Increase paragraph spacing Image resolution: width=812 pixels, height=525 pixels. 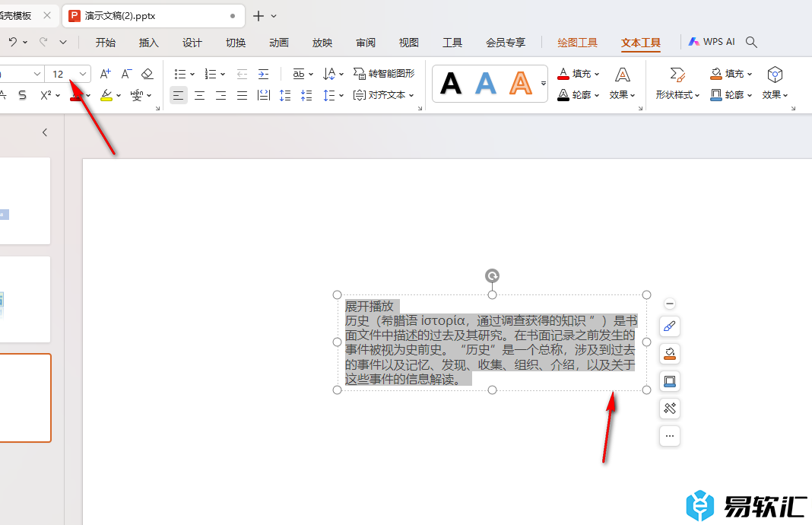click(x=285, y=95)
